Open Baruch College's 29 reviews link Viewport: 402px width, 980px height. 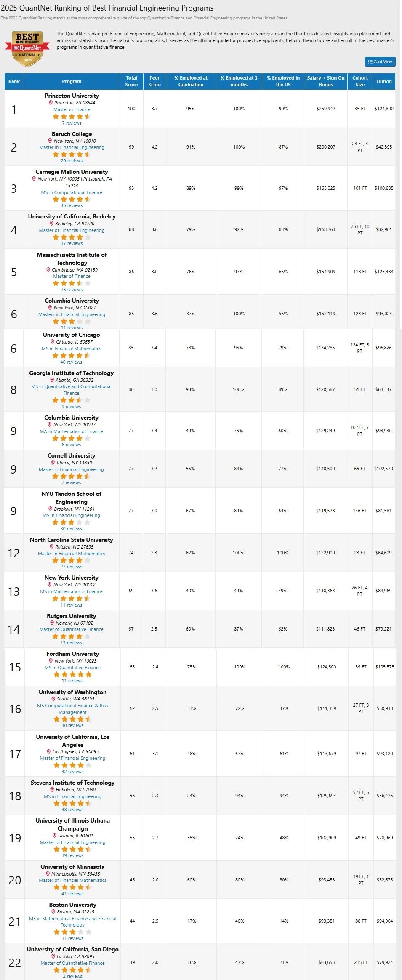point(72,161)
